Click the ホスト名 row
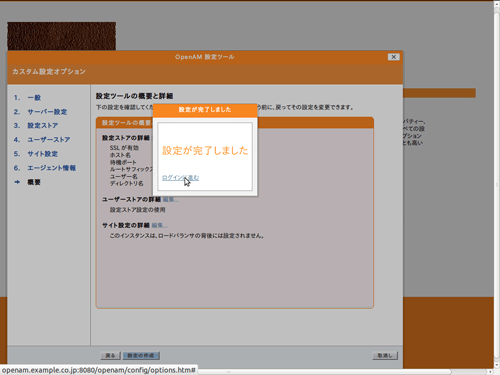This screenshot has height=375, width=500. 120,155
